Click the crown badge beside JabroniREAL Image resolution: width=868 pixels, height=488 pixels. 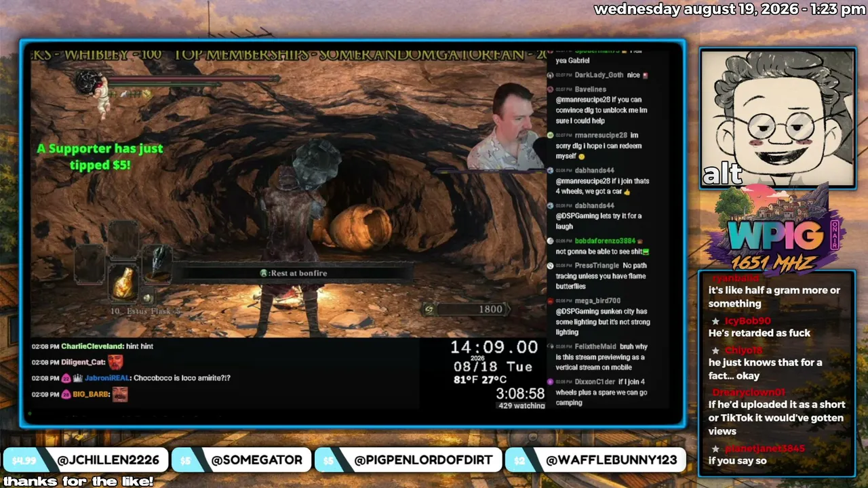(x=77, y=378)
